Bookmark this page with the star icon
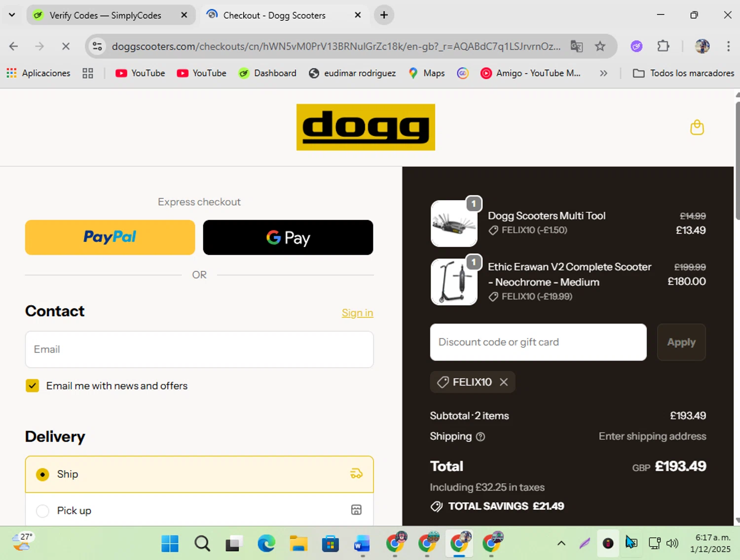 tap(600, 46)
